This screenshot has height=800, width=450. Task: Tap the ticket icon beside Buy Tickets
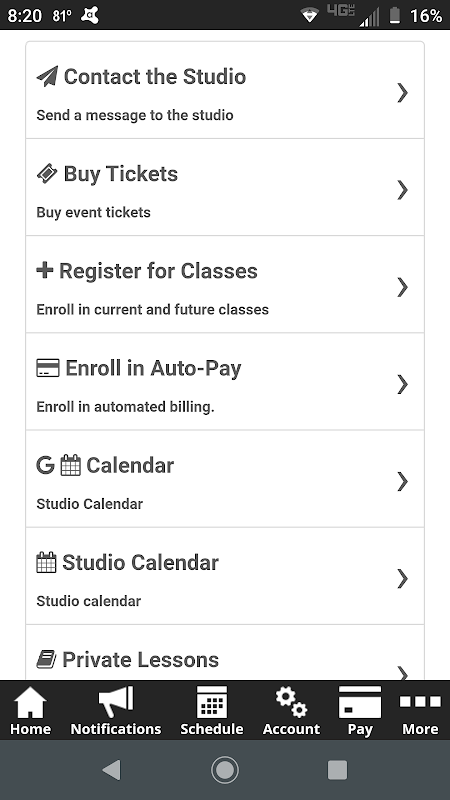[47, 174]
